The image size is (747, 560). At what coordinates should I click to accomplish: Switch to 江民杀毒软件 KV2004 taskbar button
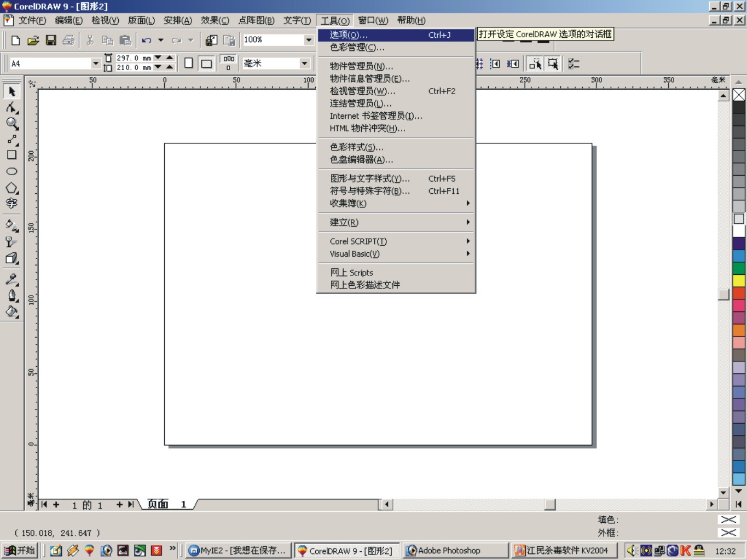pyautogui.click(x=565, y=551)
